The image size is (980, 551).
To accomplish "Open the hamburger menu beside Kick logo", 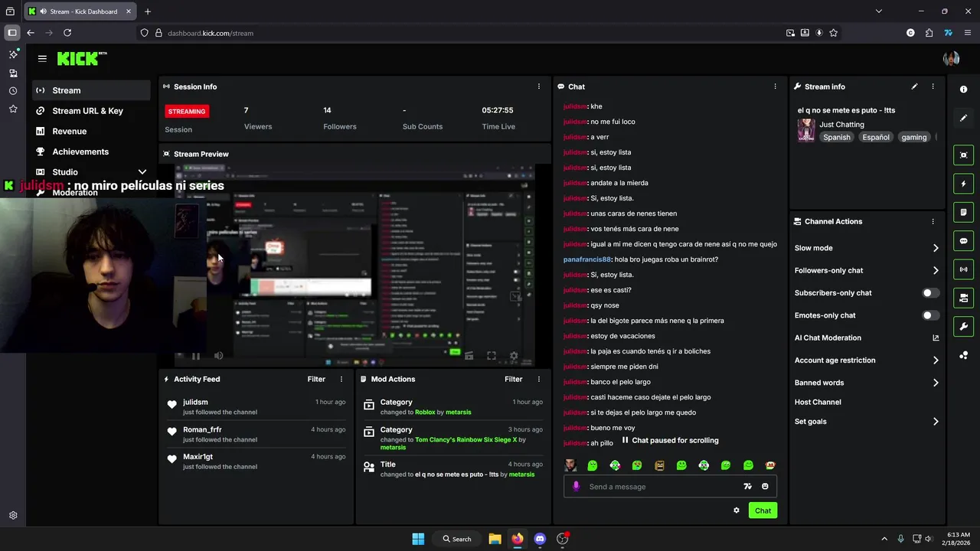I will (x=42, y=58).
